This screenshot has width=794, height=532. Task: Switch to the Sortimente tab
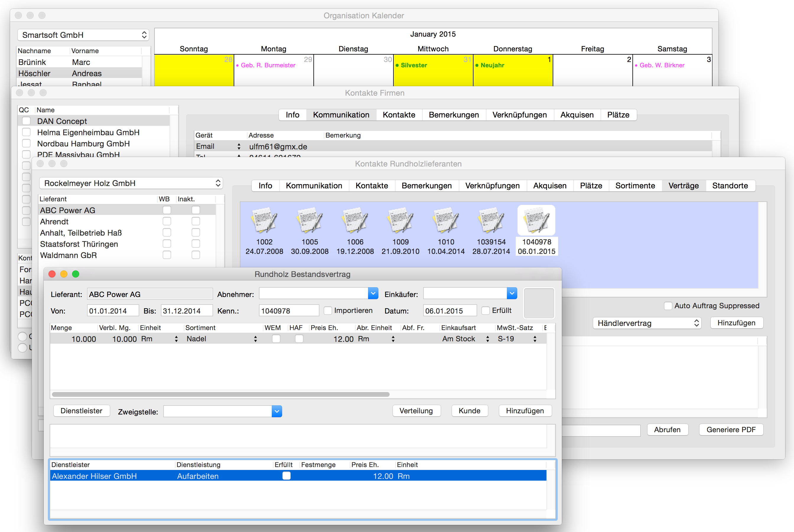pos(635,186)
